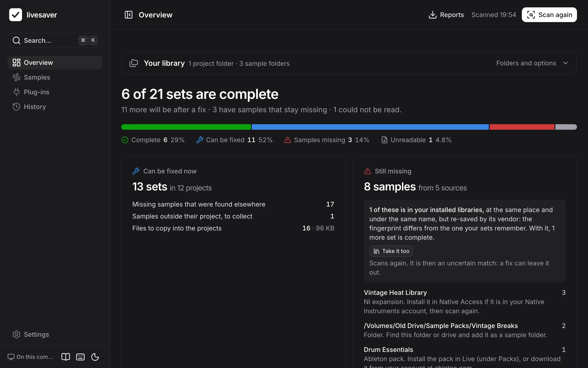Select the Complete 6 legend entry
This screenshot has height=368, width=588.
click(x=153, y=140)
